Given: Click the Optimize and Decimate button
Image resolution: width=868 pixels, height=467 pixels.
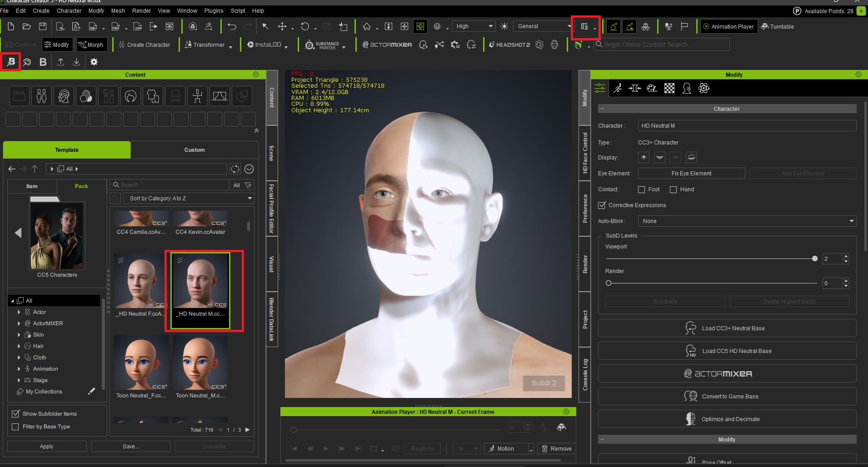Looking at the screenshot, I should [727, 419].
